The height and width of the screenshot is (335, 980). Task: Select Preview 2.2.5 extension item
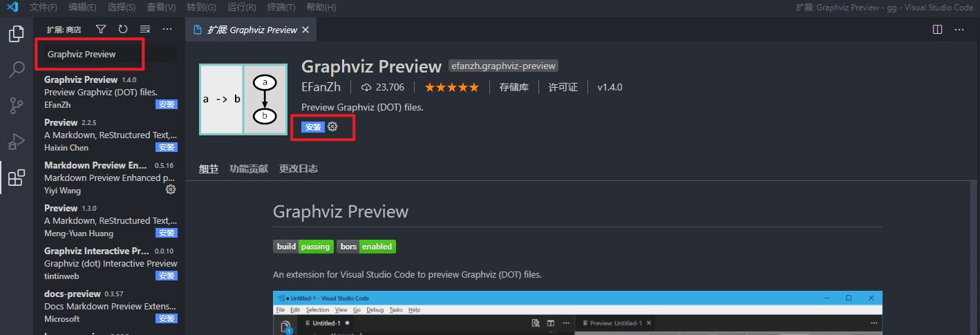coord(109,135)
